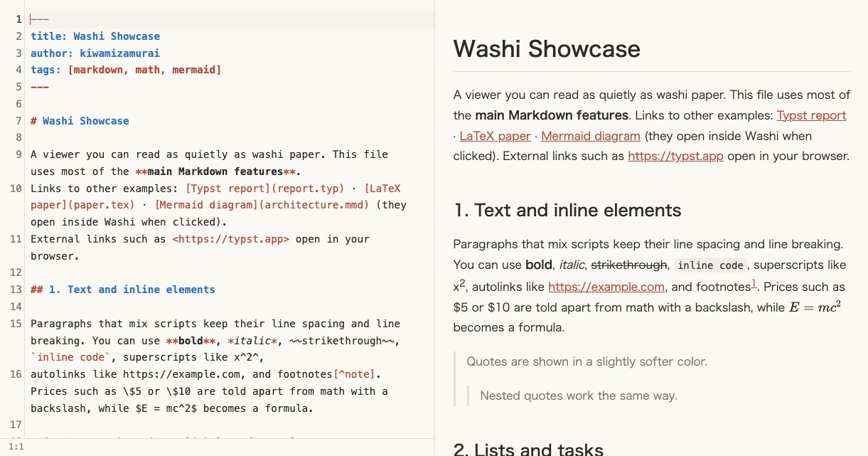
Task: Click line number 16 in the editor gutter
Action: [x=16, y=374]
